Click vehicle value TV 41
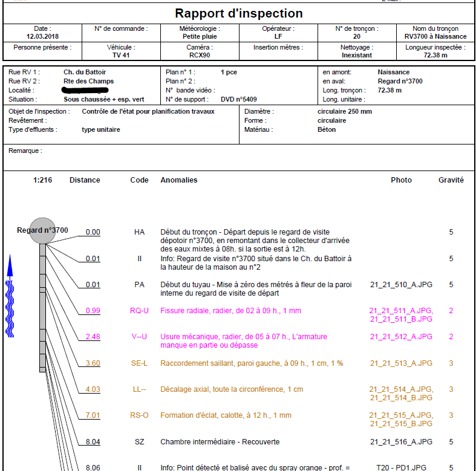476x471 pixels. [x=121, y=55]
